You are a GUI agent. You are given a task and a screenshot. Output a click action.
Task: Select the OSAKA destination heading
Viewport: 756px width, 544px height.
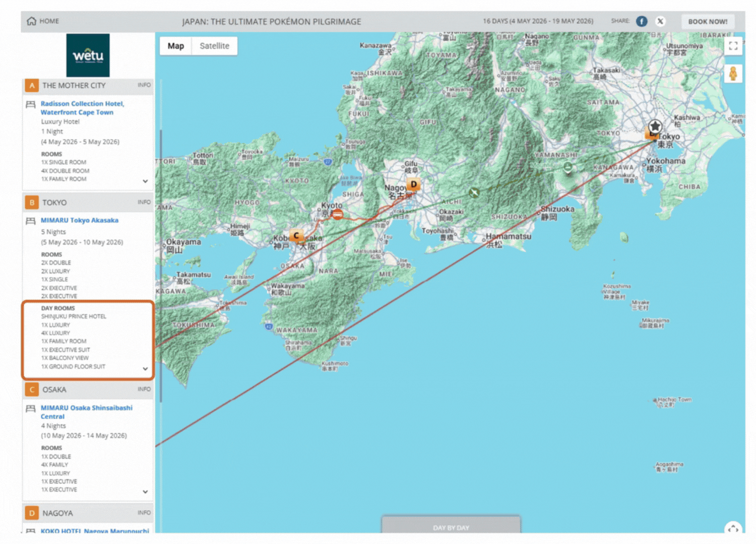point(54,389)
